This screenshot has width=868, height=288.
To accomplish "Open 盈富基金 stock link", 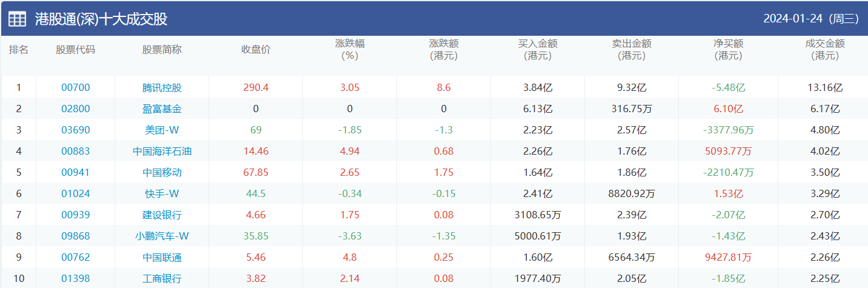I will (162, 109).
